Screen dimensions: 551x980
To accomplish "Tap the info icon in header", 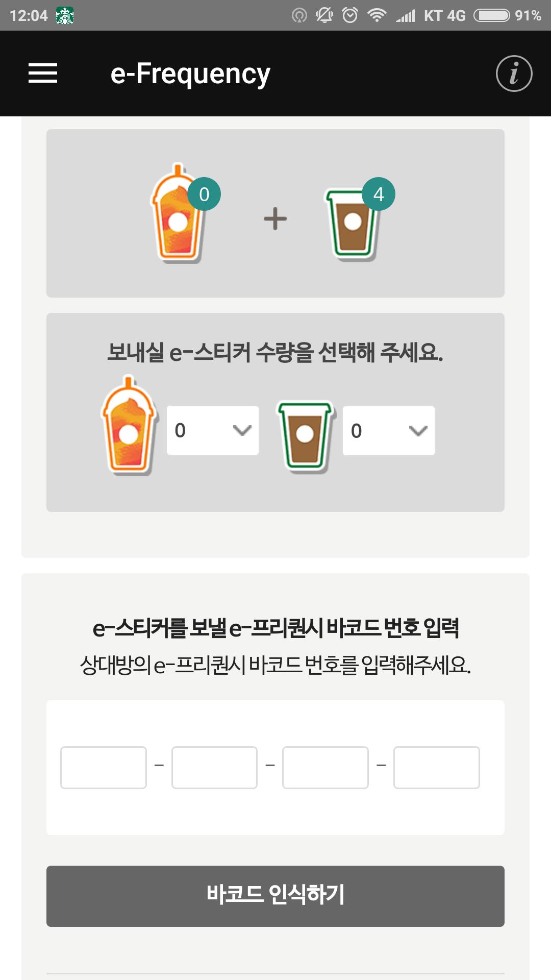I will click(x=514, y=73).
